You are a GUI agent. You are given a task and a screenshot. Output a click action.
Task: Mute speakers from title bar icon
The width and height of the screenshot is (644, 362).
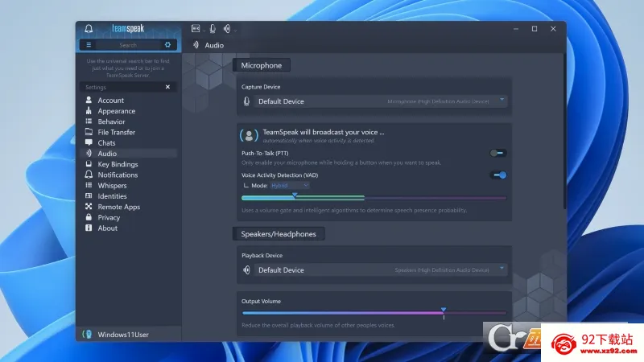[227, 28]
